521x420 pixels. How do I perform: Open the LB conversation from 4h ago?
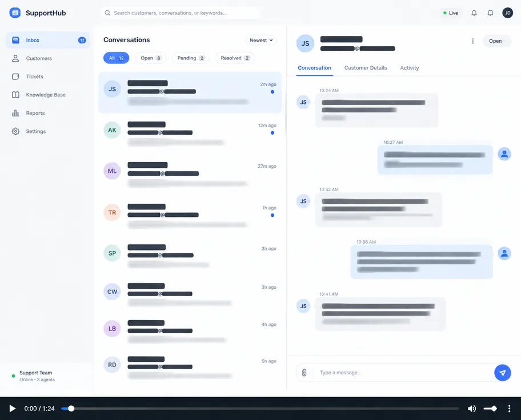pos(190,332)
